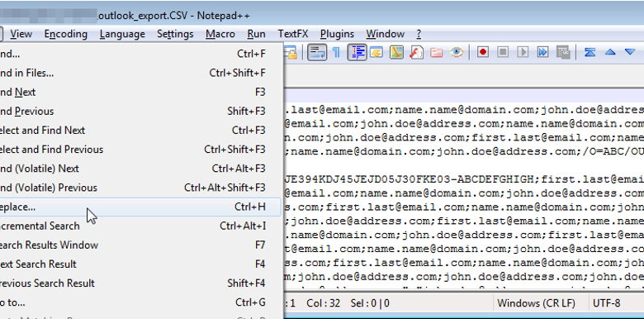Open the Function List icon
The height and width of the screenshot is (319, 644).
(416, 52)
